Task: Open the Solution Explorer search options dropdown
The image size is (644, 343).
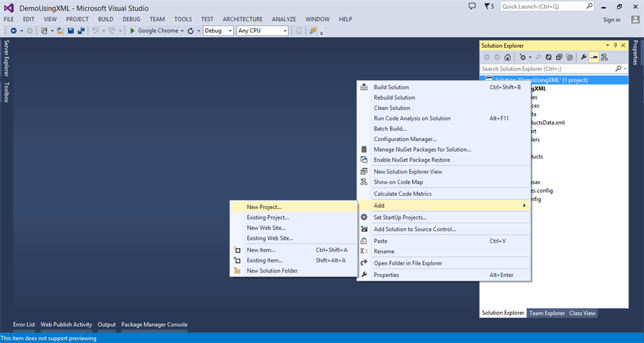Action: (x=625, y=69)
